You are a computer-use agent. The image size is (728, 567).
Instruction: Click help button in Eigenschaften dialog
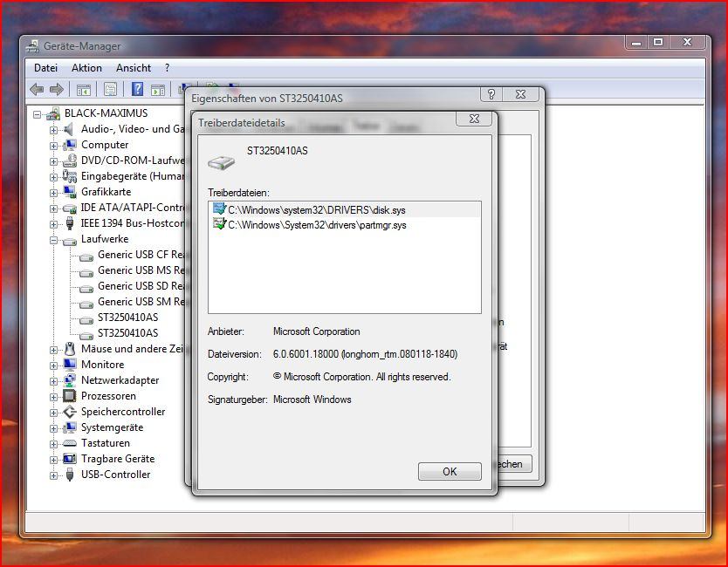tap(491, 94)
